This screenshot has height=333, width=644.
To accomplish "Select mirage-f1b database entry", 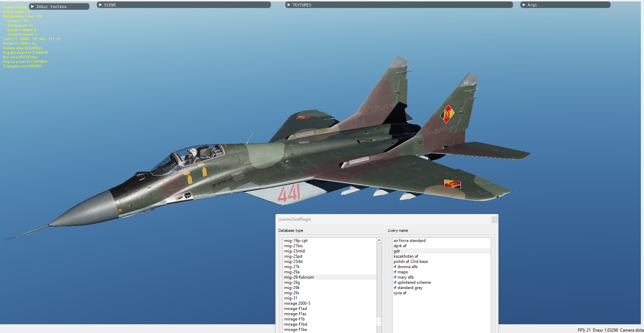I will (329, 319).
